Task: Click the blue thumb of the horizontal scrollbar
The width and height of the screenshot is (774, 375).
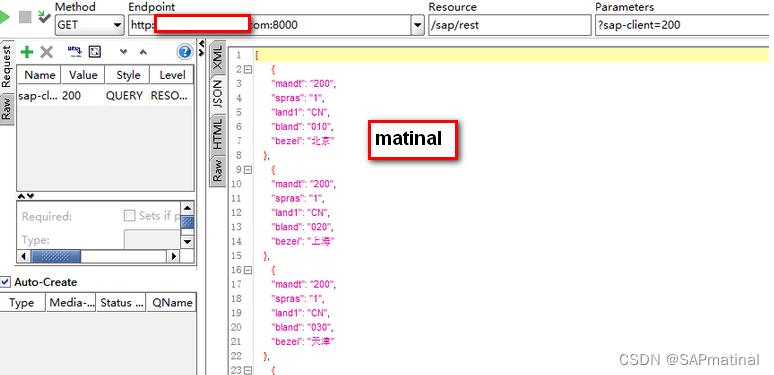Action: pos(56,256)
